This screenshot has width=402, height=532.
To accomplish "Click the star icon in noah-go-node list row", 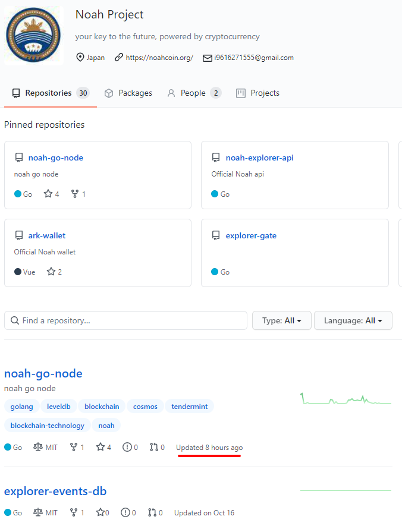I will (100, 447).
